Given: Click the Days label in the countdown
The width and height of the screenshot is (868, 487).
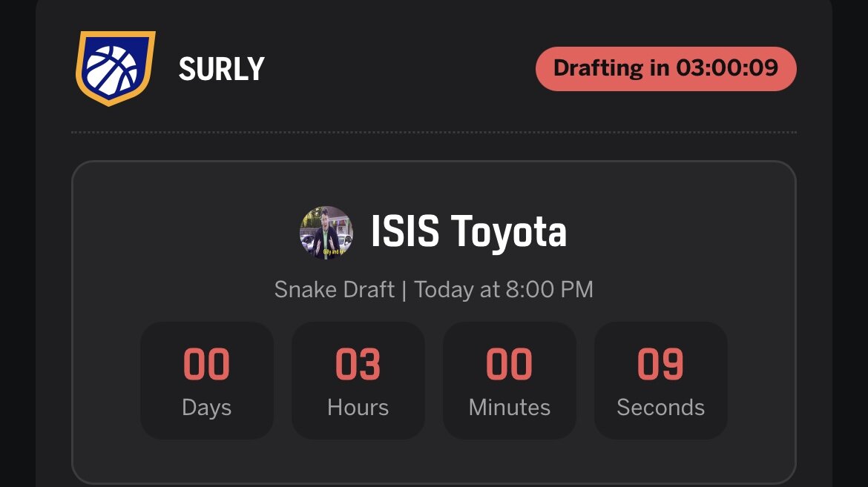Looking at the screenshot, I should point(206,408).
